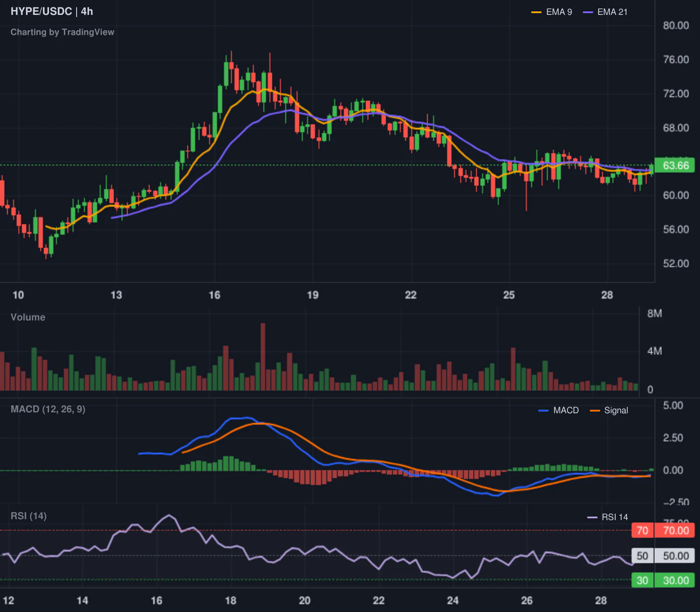The image size is (700, 612).
Task: Select the RSI 14 legend label
Action: [615, 517]
